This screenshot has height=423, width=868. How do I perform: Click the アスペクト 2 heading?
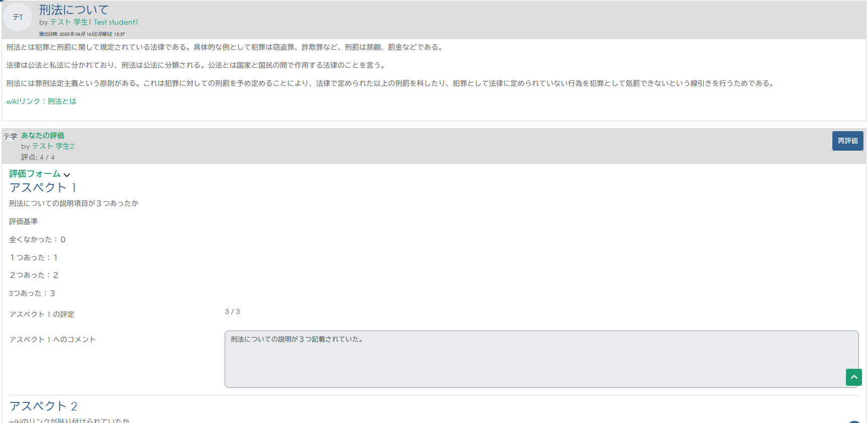43,406
